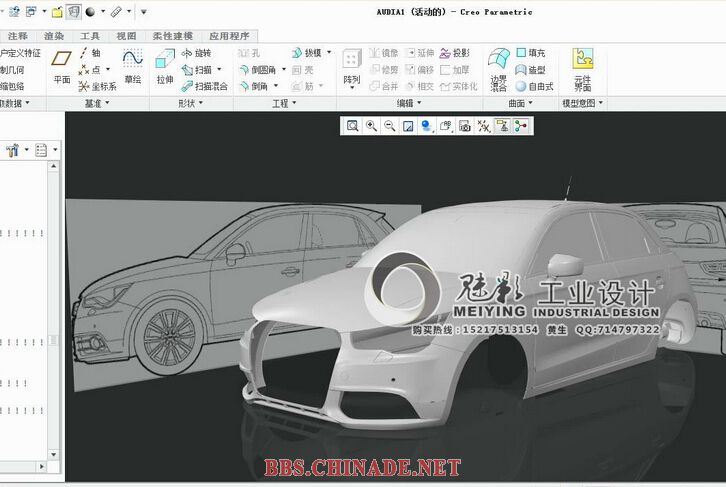This screenshot has height=487, width=726.
Task: Select the 扫描混合 (Swept Blend) tool
Action: [x=204, y=86]
